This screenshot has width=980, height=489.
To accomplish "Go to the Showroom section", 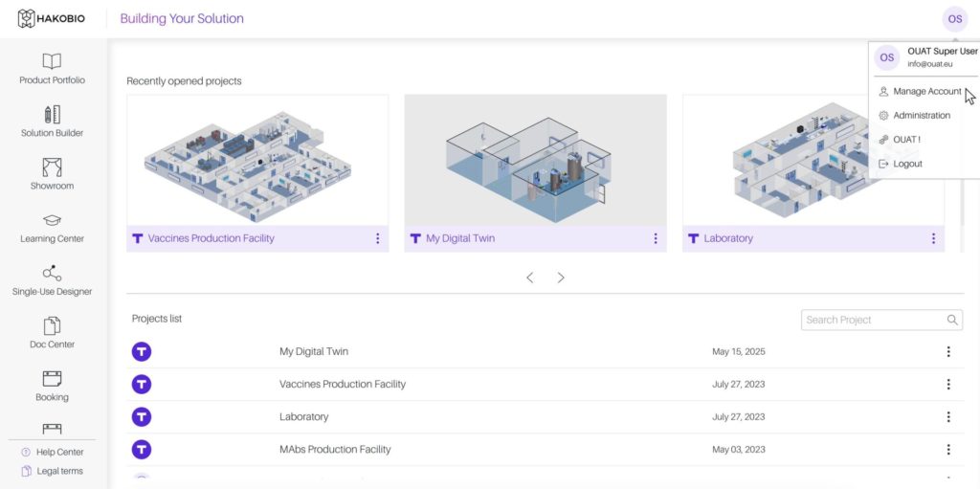I will [52, 174].
